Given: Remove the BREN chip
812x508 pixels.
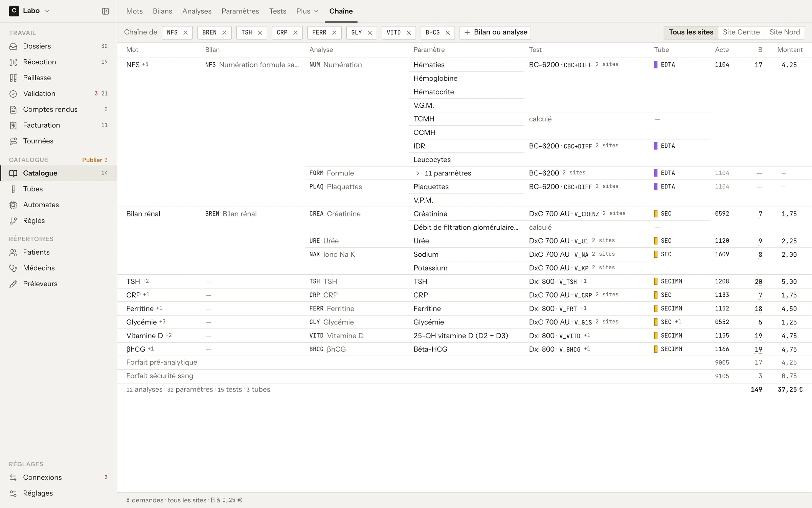Looking at the screenshot, I should 224,33.
